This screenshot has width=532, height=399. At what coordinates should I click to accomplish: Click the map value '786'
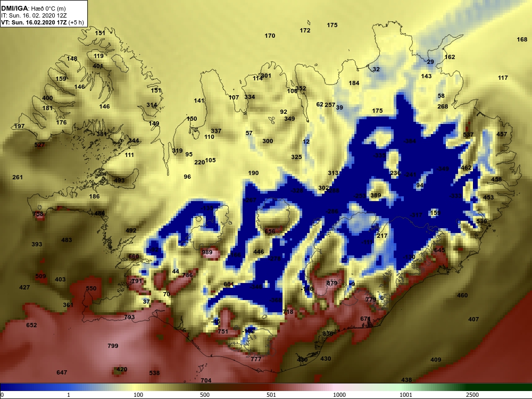[x=188, y=275]
